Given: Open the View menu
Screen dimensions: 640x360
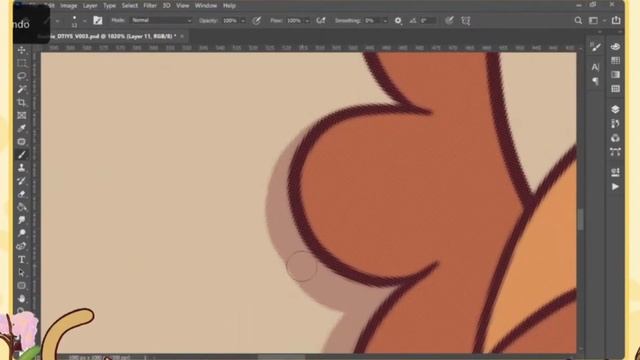Looking at the screenshot, I should (182, 6).
